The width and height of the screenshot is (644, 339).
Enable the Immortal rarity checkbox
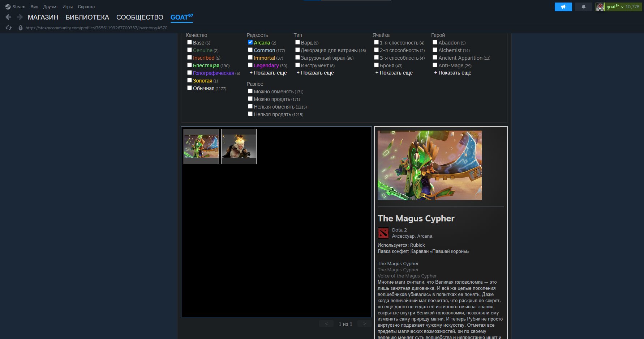[250, 58]
